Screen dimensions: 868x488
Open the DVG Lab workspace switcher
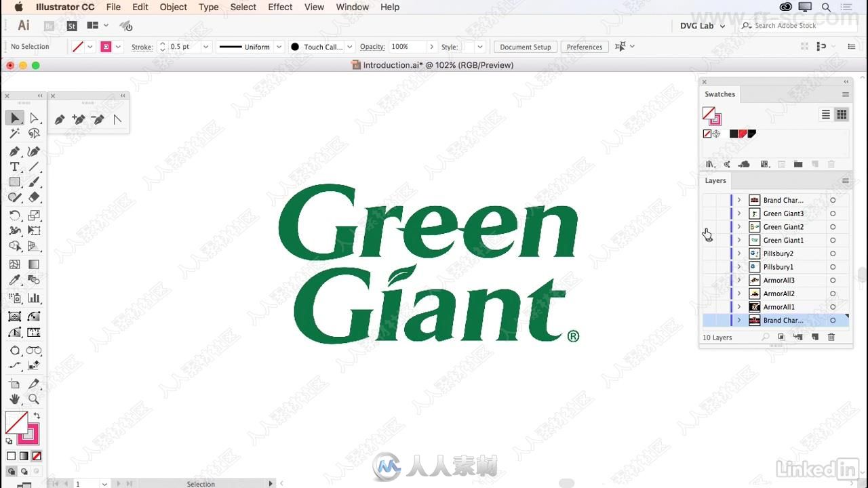[x=703, y=26]
